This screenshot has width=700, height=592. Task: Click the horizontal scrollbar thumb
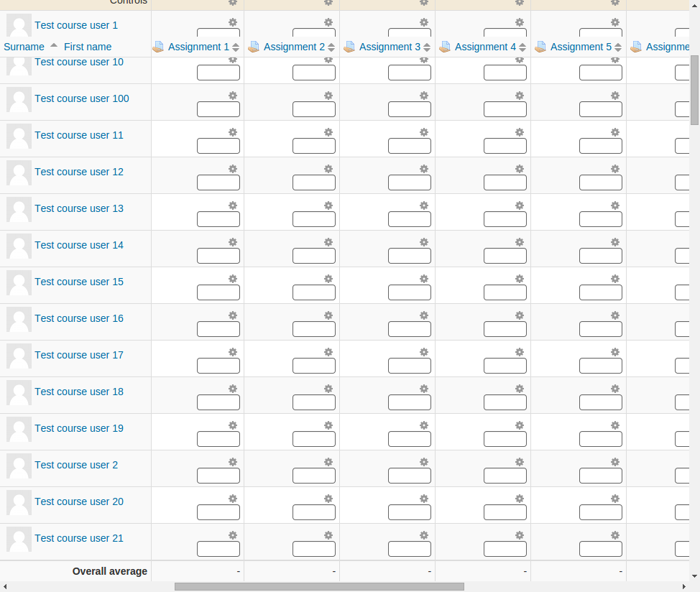click(319, 587)
